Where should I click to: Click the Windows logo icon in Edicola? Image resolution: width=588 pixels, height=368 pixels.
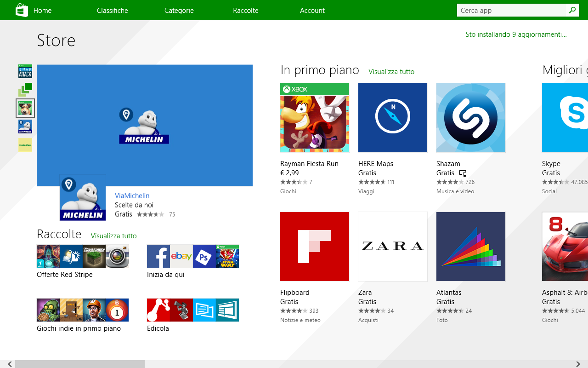[x=227, y=310]
